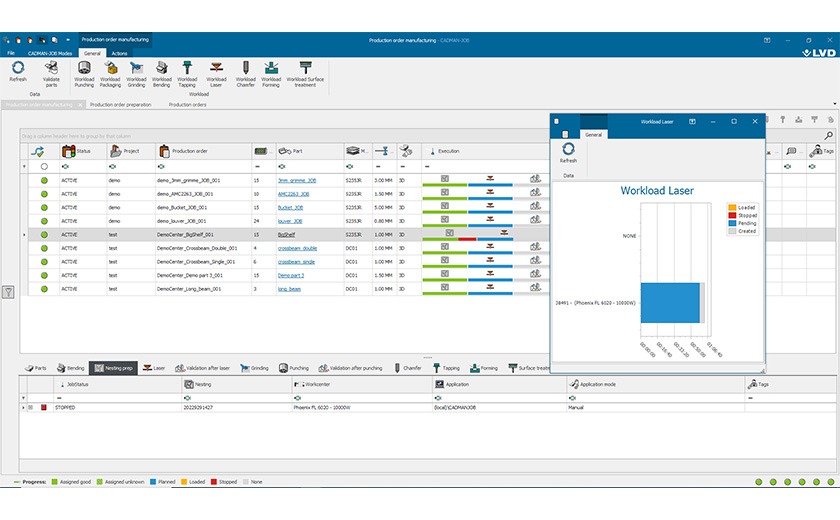Viewport: 840px width, 520px height.
Task: Select status circle for demo_AMC2263_JOB_001
Action: coord(44,194)
